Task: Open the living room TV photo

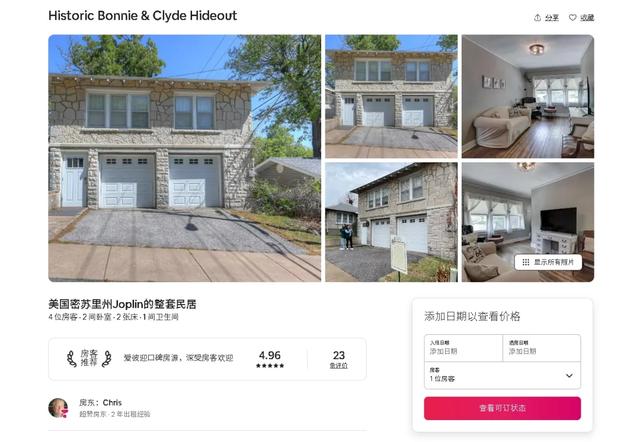Action: point(528,222)
